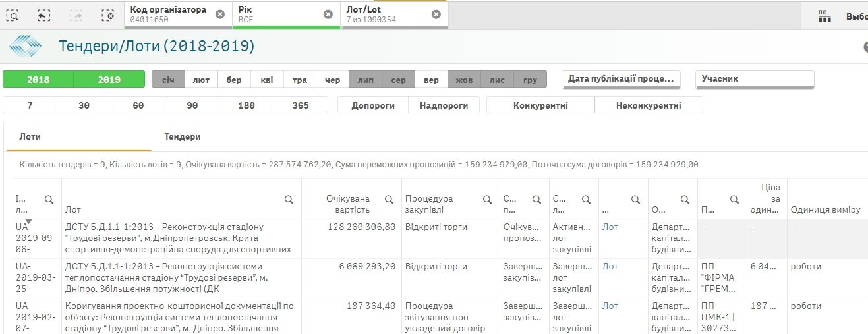868x334 pixels.
Task: Select month вер
Action: coord(431,80)
